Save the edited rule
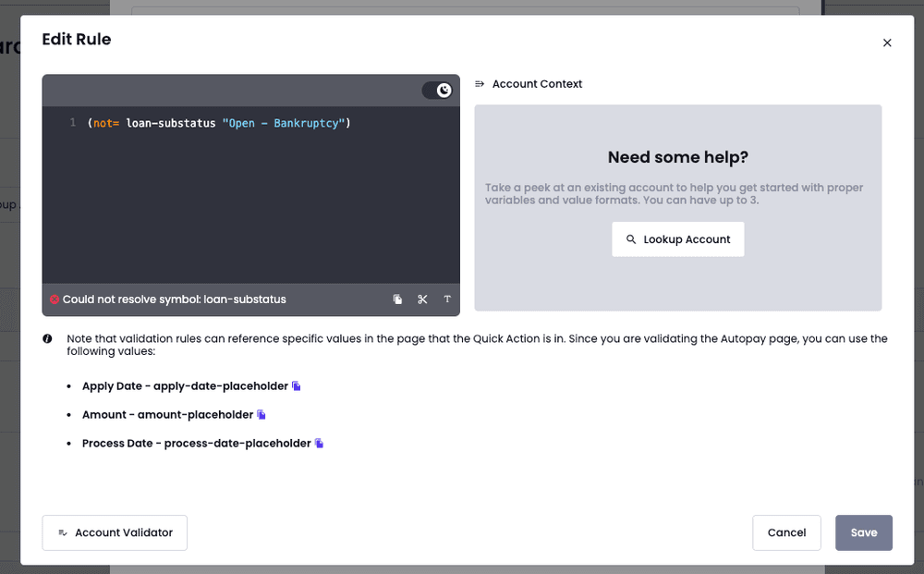Viewport: 924px width, 574px height. (x=863, y=532)
